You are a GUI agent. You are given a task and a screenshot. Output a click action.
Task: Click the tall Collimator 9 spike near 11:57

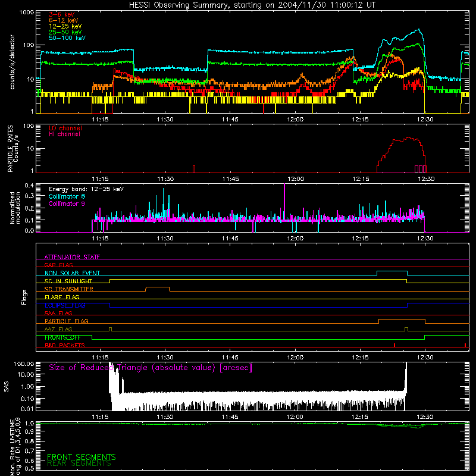284,202
